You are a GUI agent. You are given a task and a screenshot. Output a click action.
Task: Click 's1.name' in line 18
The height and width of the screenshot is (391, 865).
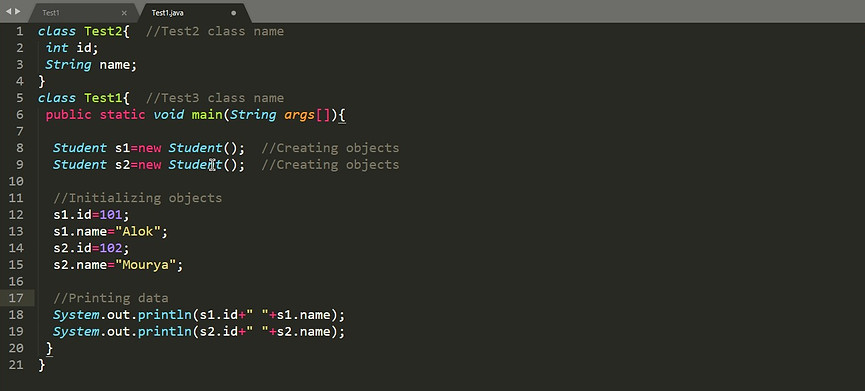point(303,314)
